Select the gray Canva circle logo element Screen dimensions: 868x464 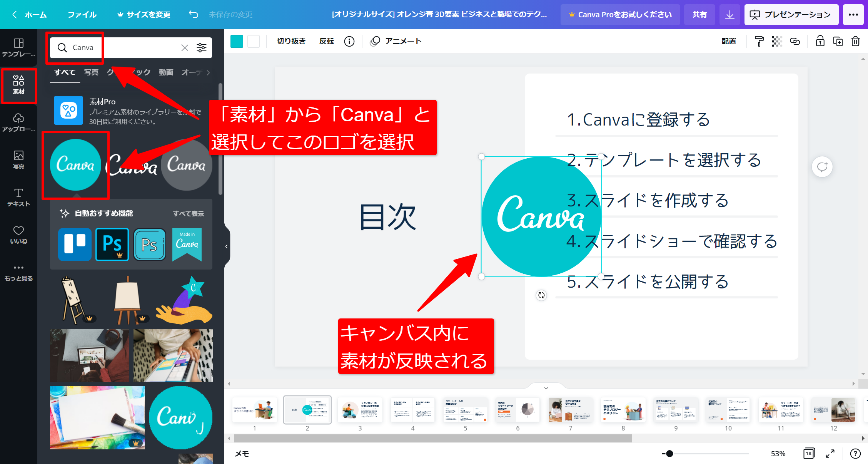187,165
